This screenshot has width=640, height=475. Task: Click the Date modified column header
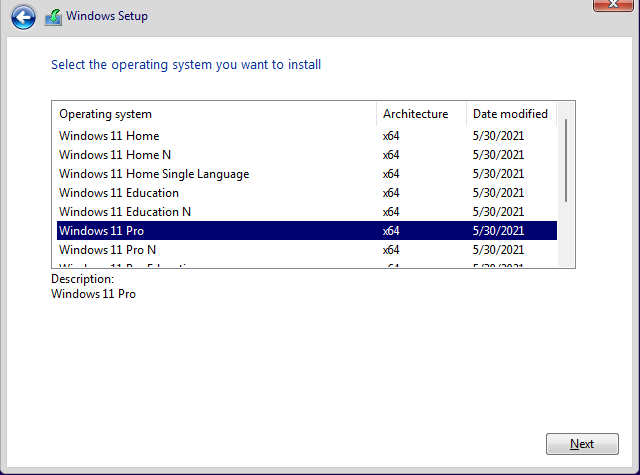coord(510,114)
